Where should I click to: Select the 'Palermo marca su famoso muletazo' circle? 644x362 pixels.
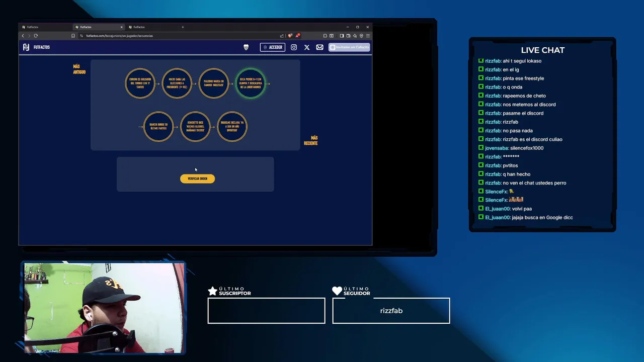[x=213, y=83]
